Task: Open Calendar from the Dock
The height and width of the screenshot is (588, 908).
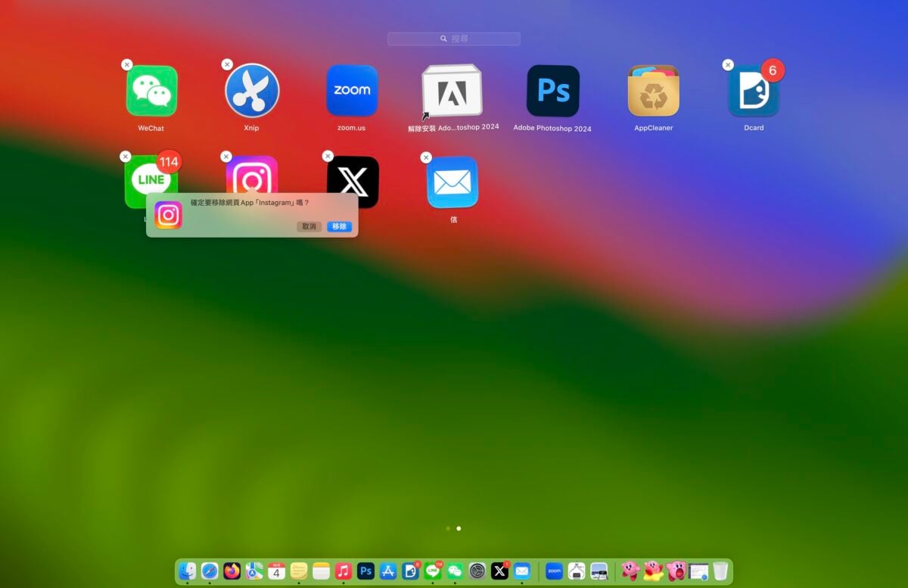Action: pyautogui.click(x=277, y=571)
